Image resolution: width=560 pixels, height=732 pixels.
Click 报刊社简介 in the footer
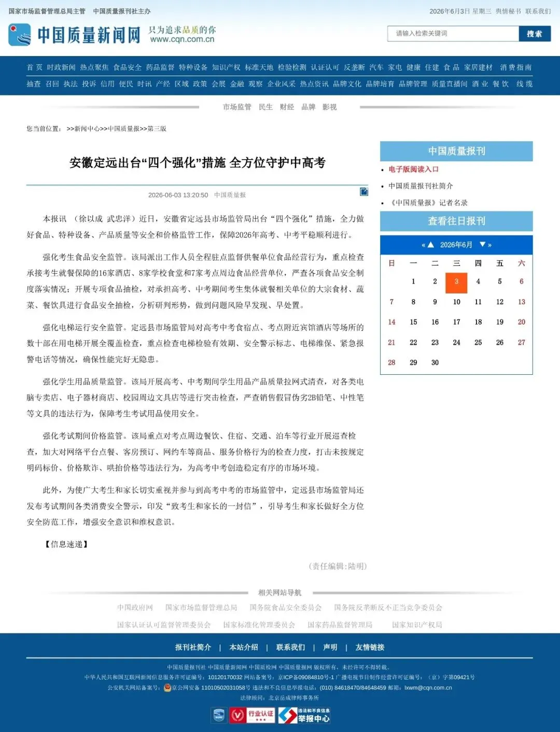click(x=193, y=647)
